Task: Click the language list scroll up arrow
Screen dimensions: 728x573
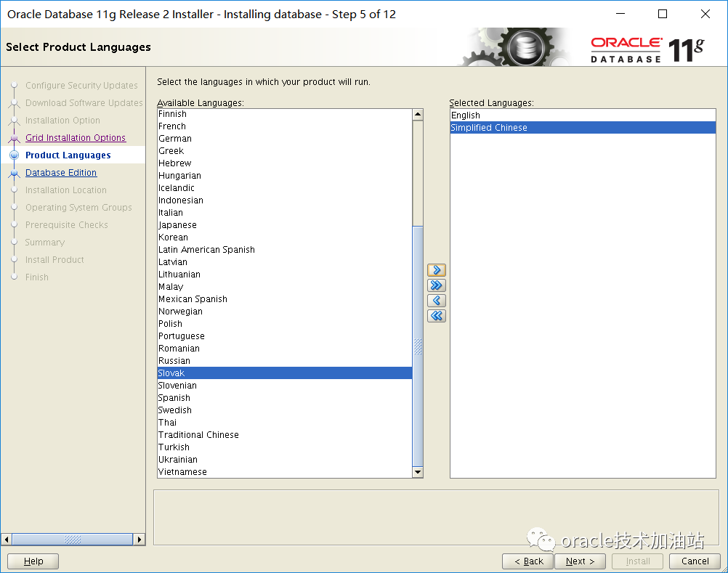Action: point(418,114)
